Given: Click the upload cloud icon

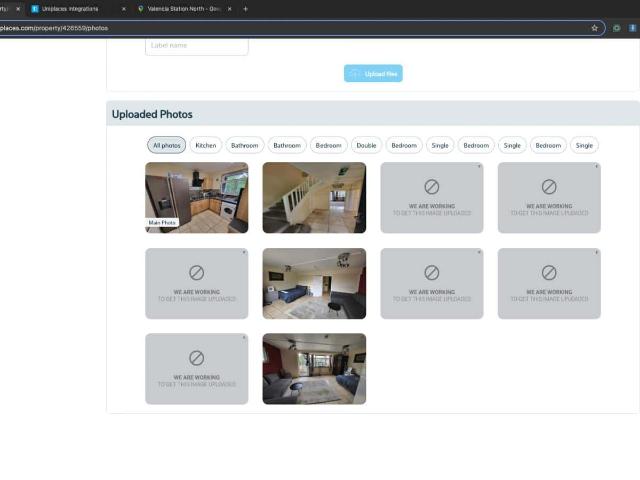Looking at the screenshot, I should [355, 74].
